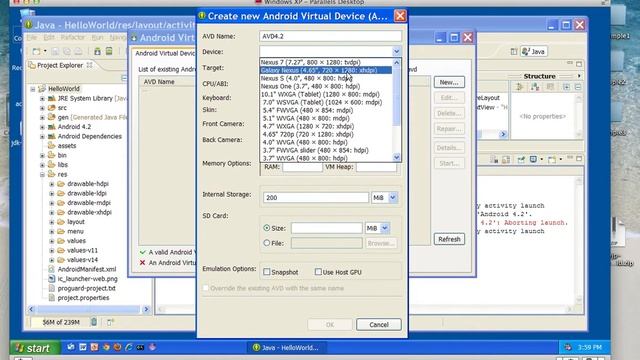Open the Save icon in Eclipse toolbar

tap(55, 51)
